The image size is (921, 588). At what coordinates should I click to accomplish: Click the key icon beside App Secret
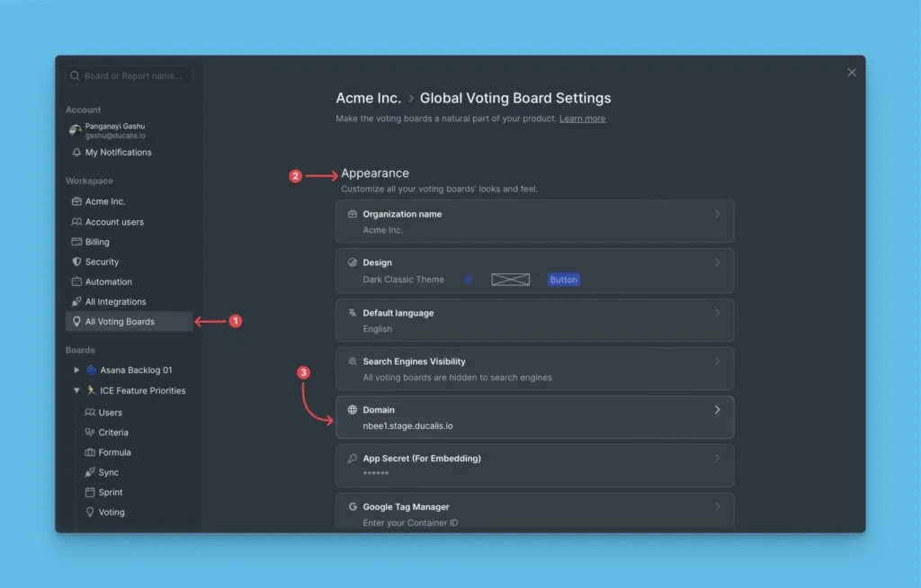tap(352, 459)
